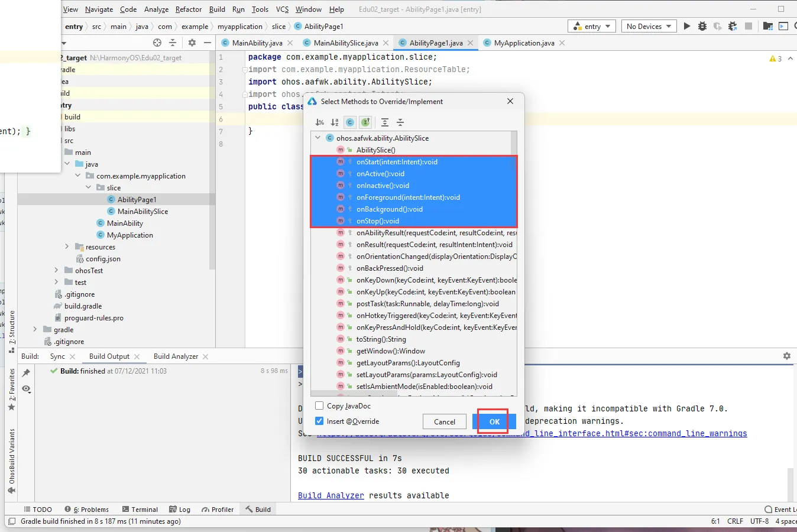This screenshot has width=797, height=532.
Task: Collapse the ohos.aafwk.ability.AbilitySlice node
Action: 318,138
